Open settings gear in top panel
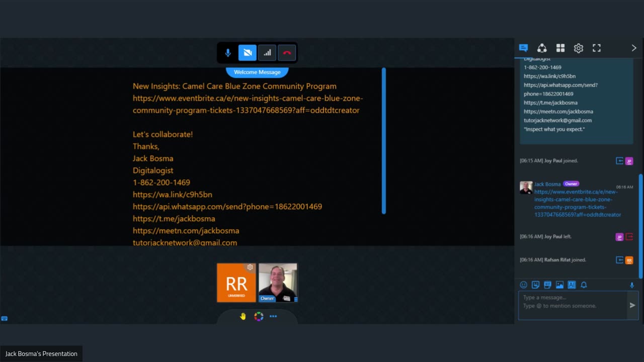This screenshot has width=644, height=362. coord(579,48)
